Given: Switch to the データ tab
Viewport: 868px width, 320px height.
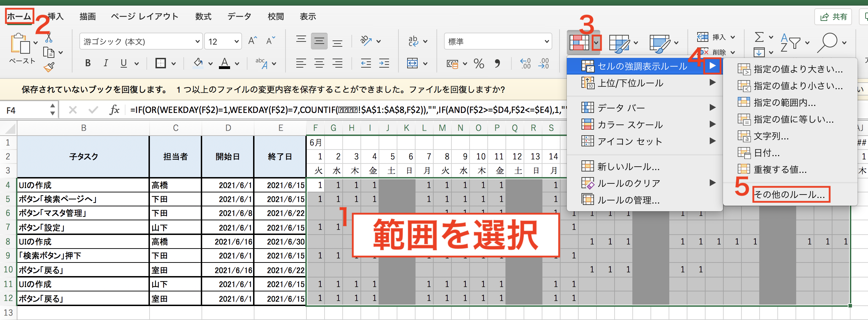Looking at the screenshot, I should [x=239, y=16].
